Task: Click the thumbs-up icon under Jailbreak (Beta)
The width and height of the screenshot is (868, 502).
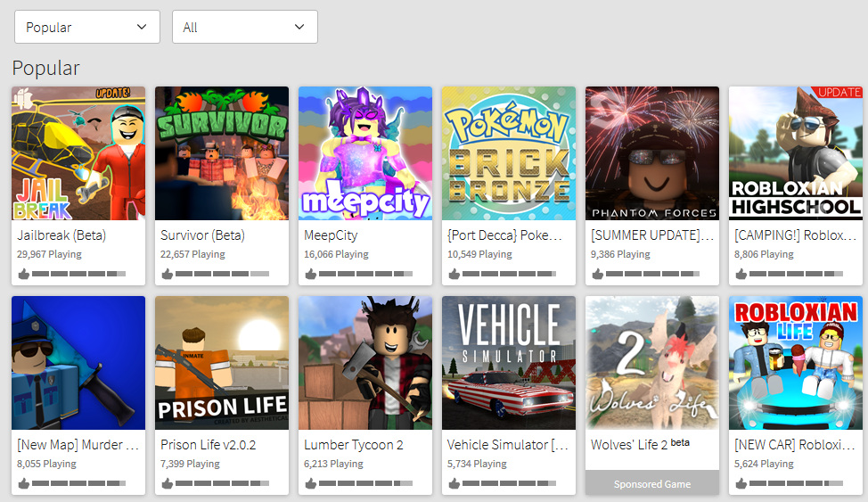Action: point(24,274)
